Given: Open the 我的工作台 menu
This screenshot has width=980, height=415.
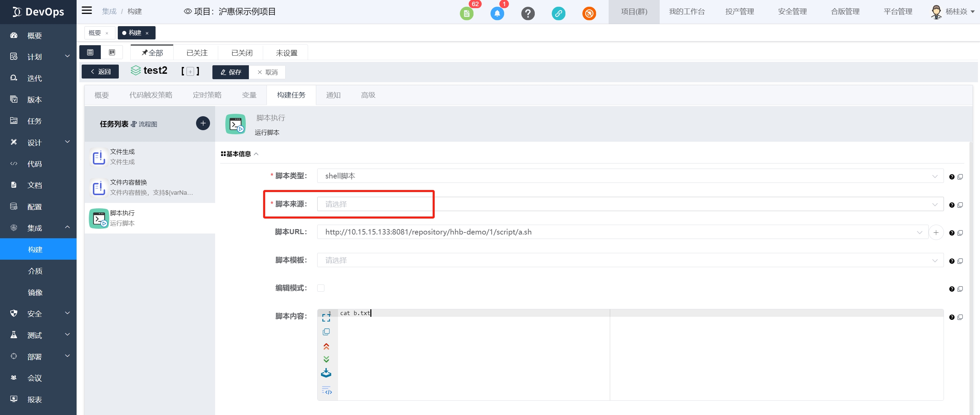Looking at the screenshot, I should click(x=686, y=12).
